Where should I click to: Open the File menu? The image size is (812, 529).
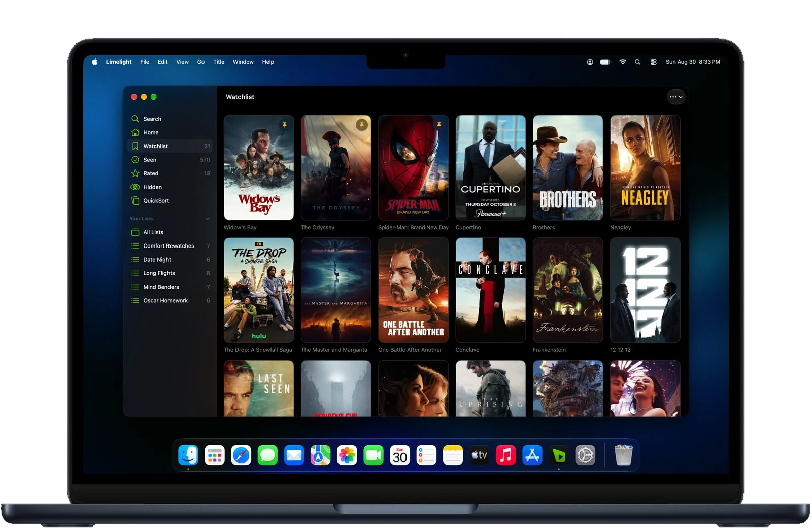tap(145, 62)
